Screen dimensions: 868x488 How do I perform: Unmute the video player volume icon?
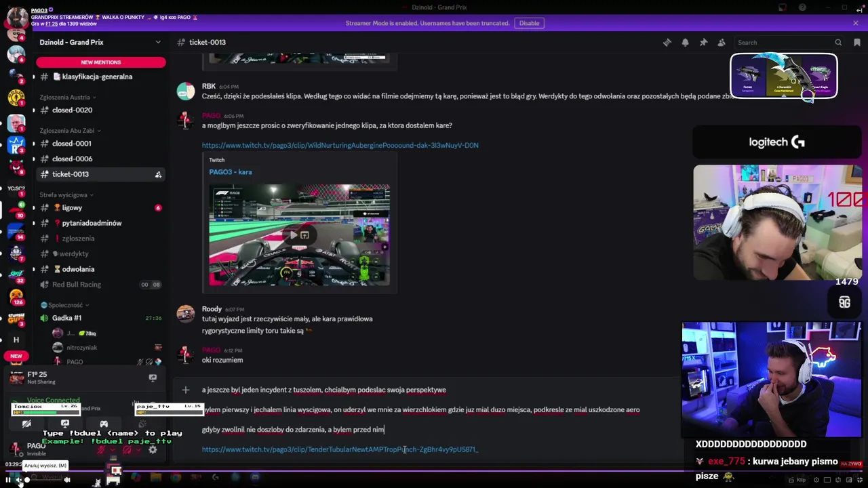tap(18, 480)
